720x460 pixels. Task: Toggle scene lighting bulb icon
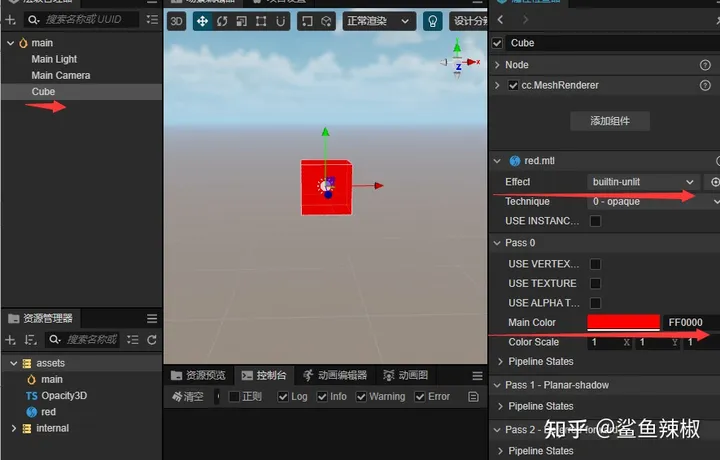(433, 22)
